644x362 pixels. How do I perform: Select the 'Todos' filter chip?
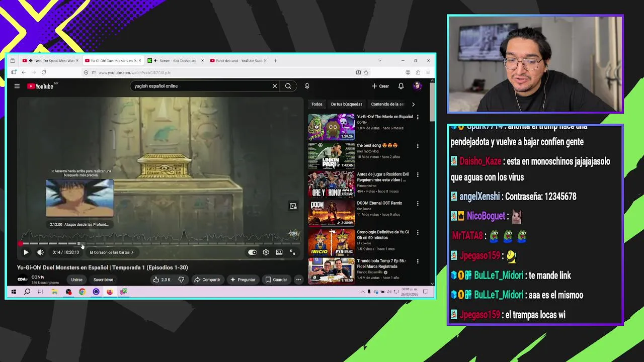pos(316,104)
